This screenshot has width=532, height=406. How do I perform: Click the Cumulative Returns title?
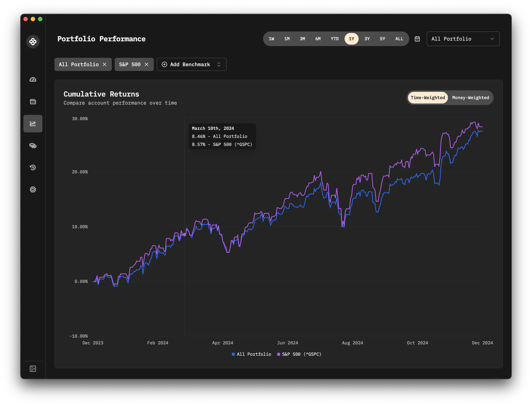click(101, 94)
